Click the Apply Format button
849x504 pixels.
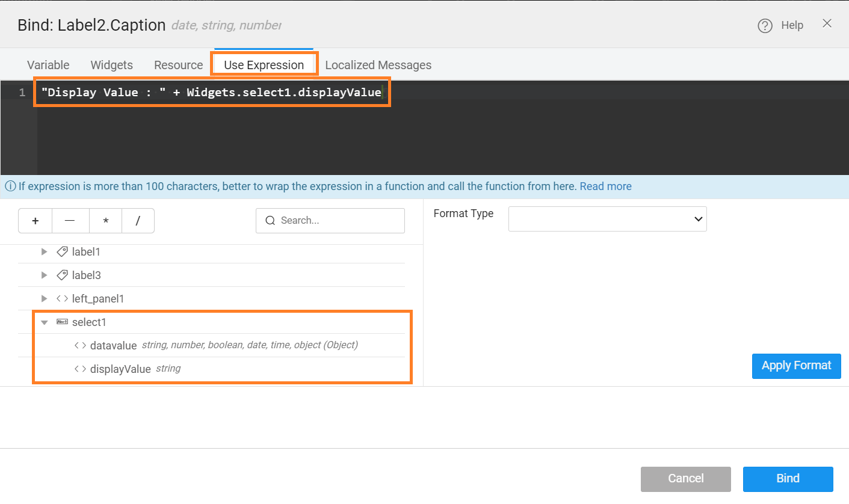point(796,366)
